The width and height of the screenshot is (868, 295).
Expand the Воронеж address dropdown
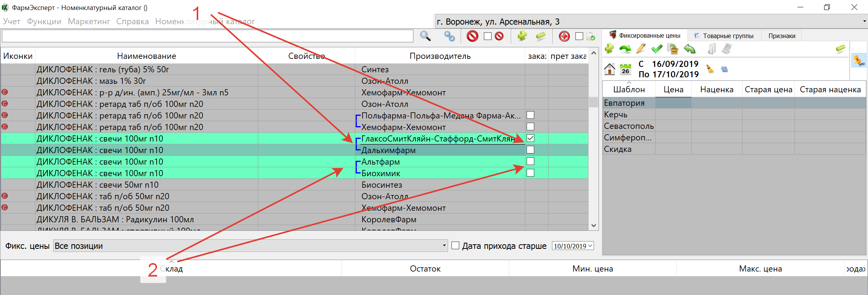coord(864,22)
